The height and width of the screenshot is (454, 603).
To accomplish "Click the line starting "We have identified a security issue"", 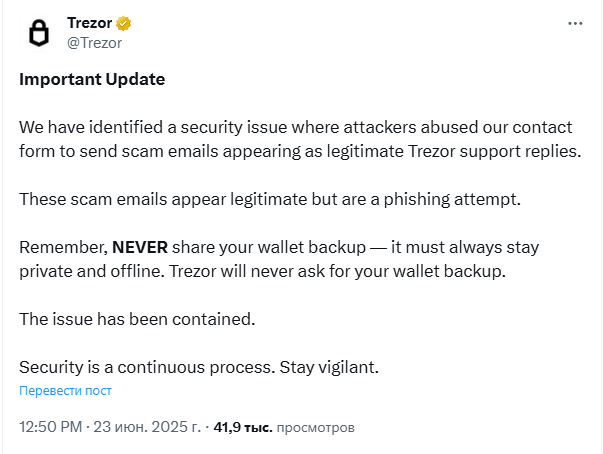I will click(296, 127).
